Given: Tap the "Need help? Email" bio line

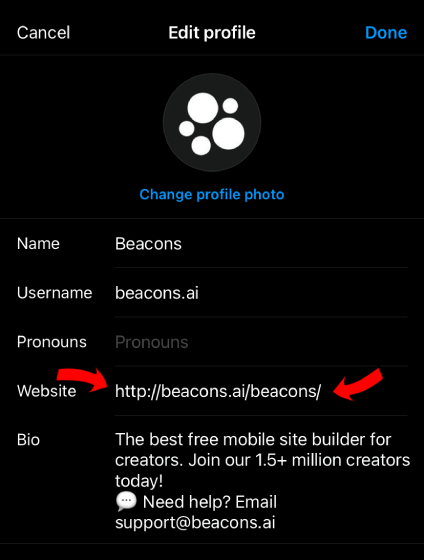Looking at the screenshot, I should (x=210, y=502).
